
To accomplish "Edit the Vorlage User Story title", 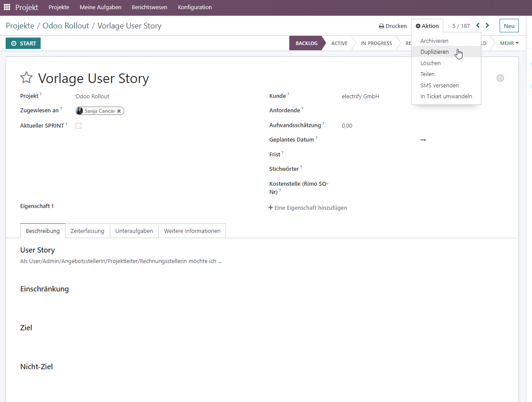I will pos(94,78).
